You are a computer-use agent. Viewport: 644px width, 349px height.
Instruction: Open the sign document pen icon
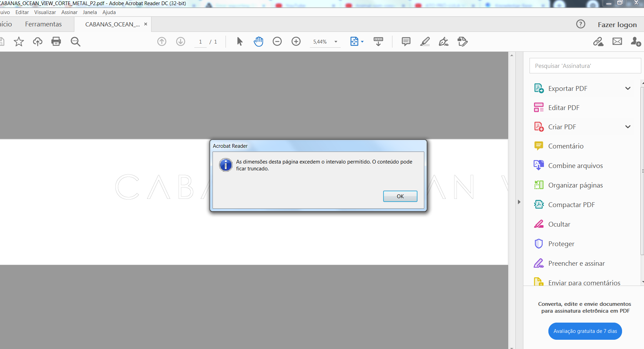[x=444, y=41]
